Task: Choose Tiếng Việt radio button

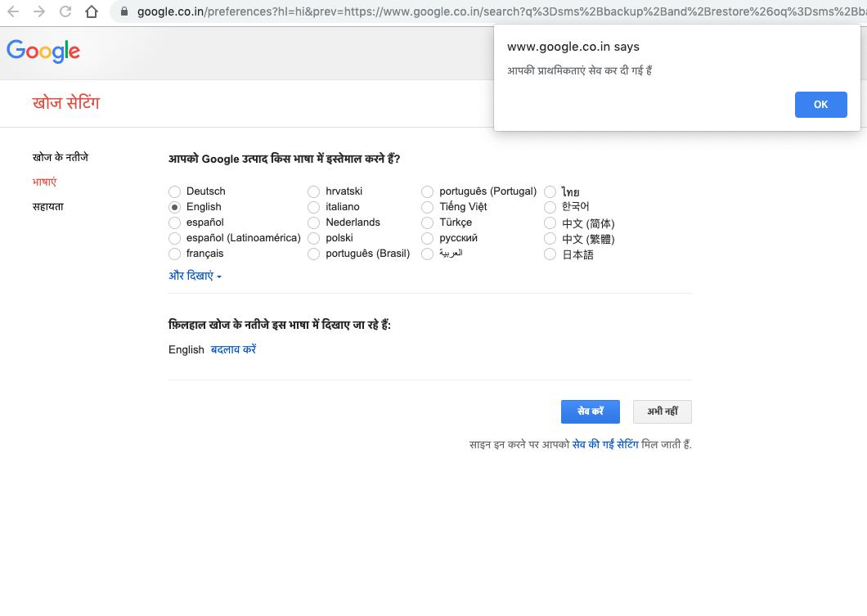Action: click(428, 207)
